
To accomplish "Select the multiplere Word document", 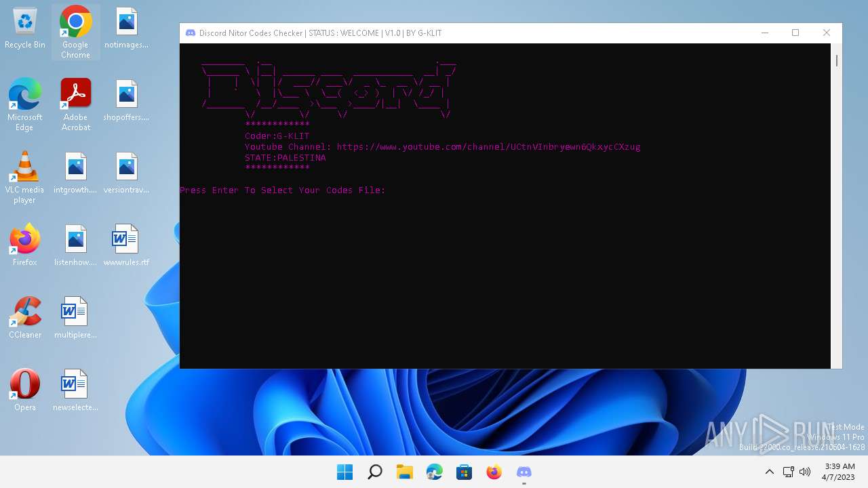I will pyautogui.click(x=75, y=318).
